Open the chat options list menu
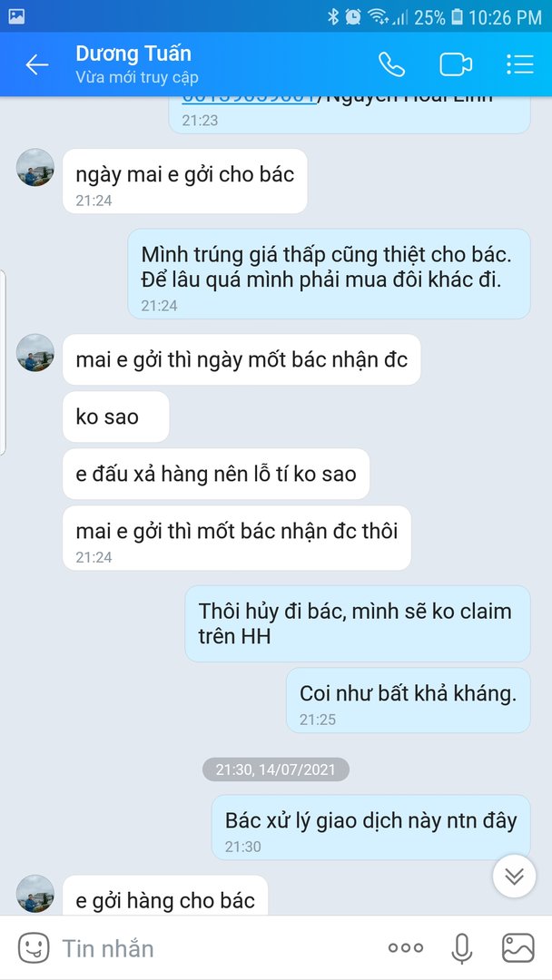 click(x=519, y=64)
